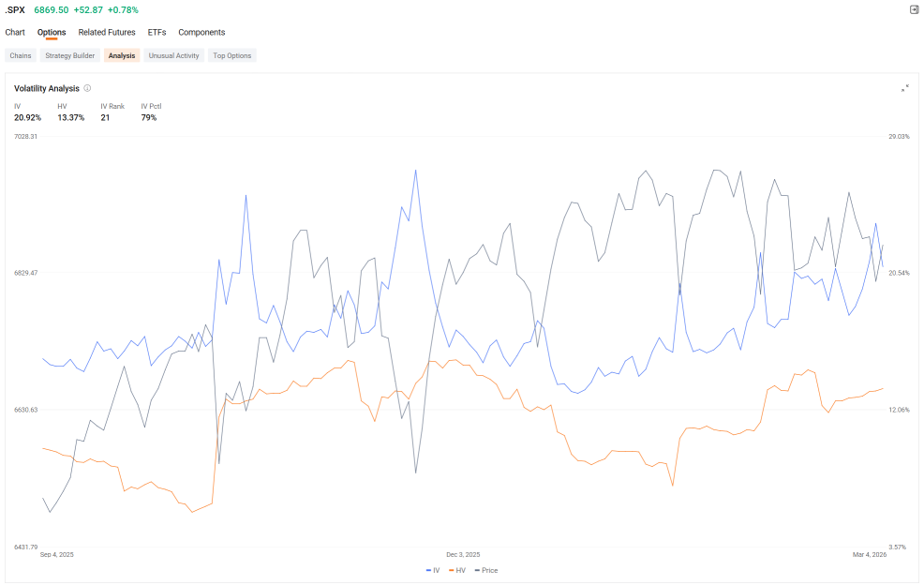Click the info icon beside Volatility Analysis
924x585 pixels.
87,88
